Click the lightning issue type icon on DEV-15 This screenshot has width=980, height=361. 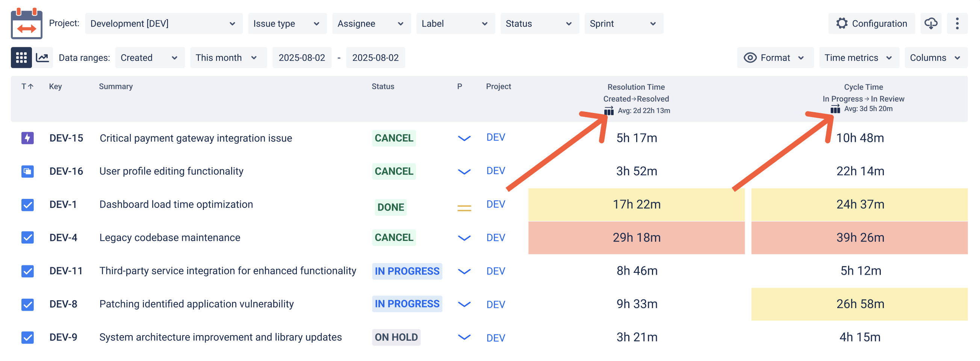pyautogui.click(x=27, y=138)
